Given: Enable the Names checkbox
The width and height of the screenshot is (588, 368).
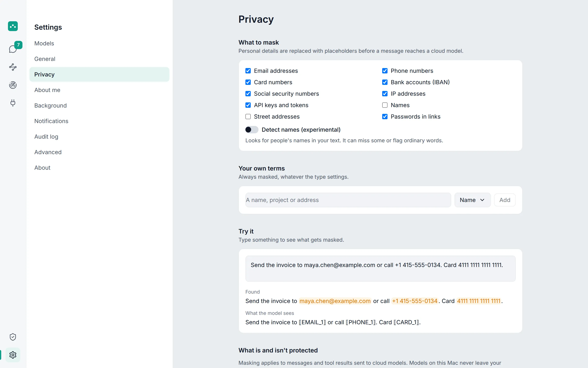Looking at the screenshot, I should click(x=385, y=105).
